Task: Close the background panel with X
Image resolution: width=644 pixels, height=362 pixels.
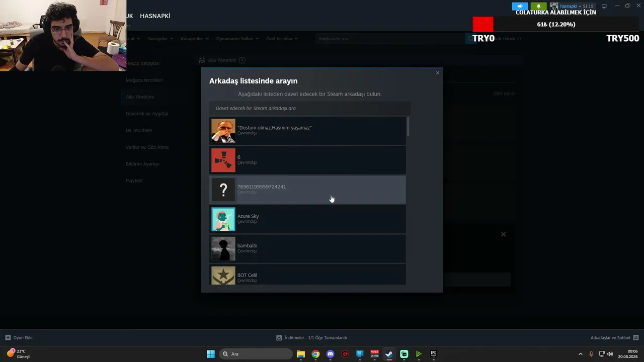Action: (x=503, y=234)
